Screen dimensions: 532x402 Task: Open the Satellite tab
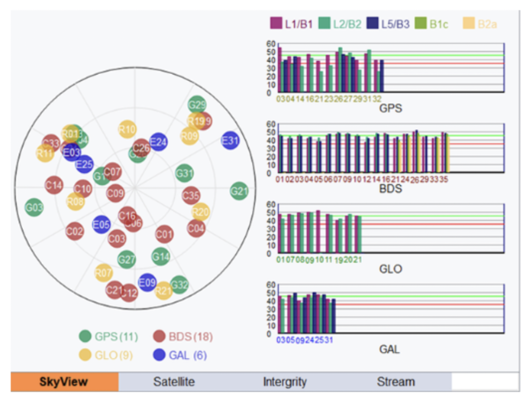(x=174, y=382)
